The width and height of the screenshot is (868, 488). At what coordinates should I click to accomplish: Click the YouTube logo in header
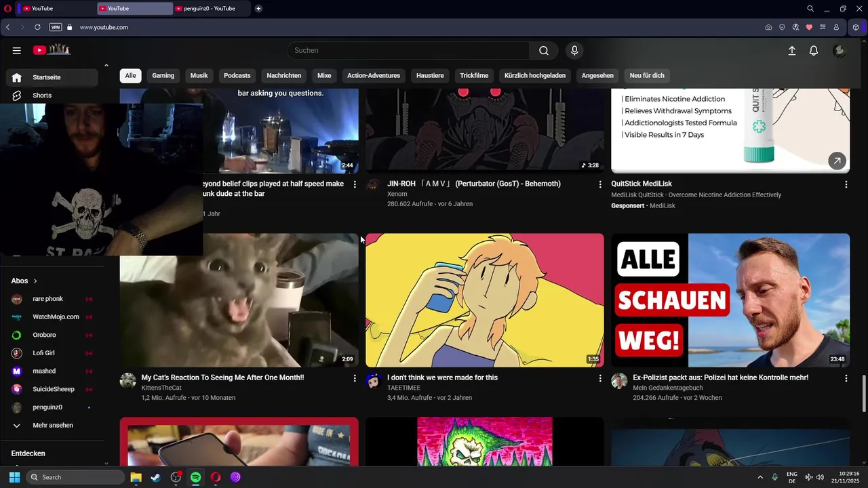click(52, 49)
